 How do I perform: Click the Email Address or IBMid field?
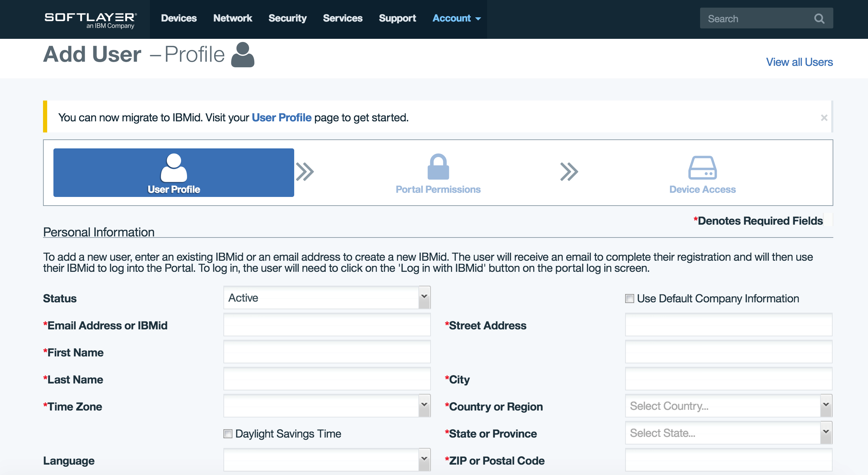(327, 325)
